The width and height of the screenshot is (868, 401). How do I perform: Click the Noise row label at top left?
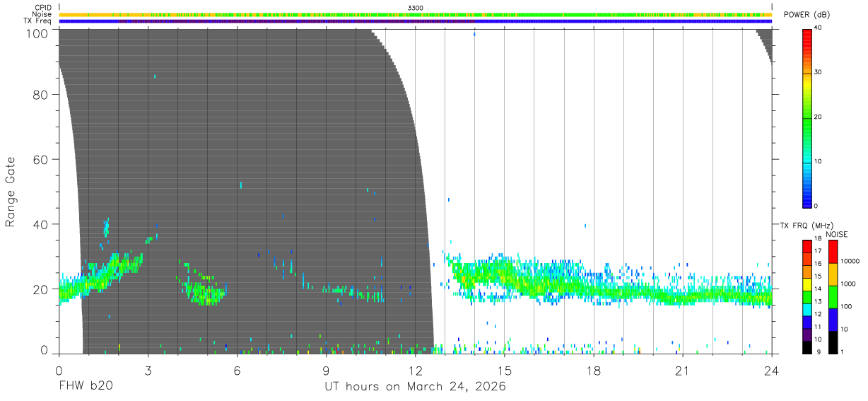(42, 14)
